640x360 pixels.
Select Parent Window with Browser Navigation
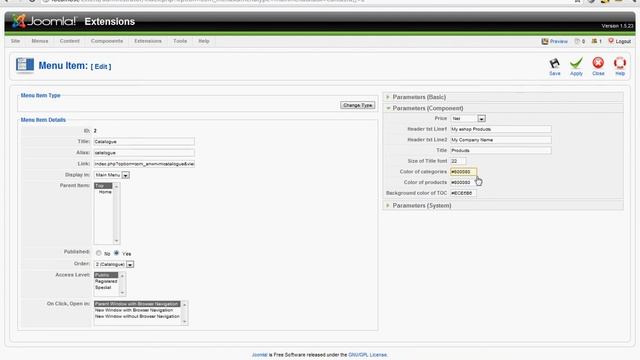click(137, 304)
